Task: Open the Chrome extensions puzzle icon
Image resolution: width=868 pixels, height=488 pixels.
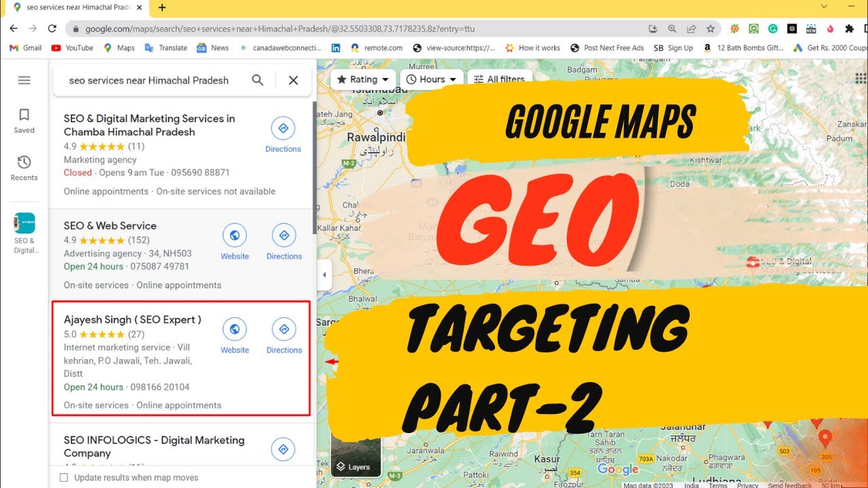Action: coord(849,28)
